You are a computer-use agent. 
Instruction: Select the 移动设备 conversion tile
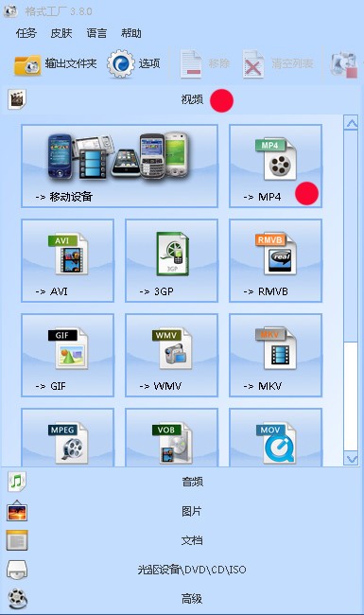tap(119, 166)
